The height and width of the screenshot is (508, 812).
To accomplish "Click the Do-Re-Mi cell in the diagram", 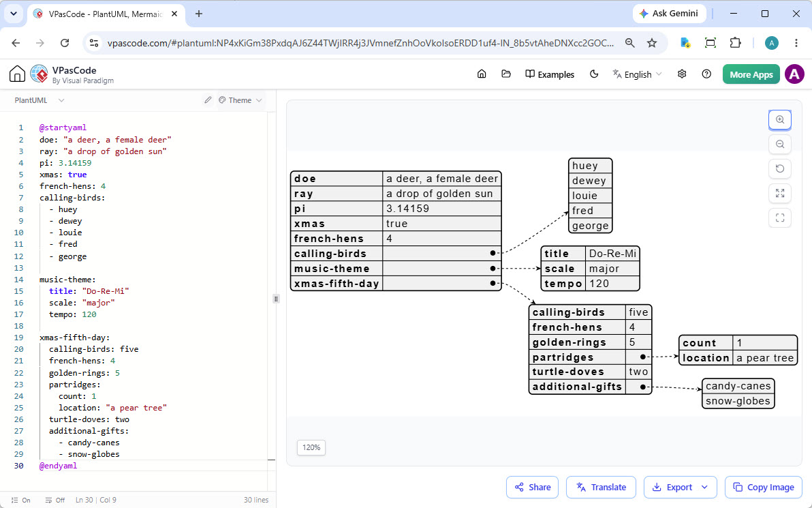I will [612, 254].
